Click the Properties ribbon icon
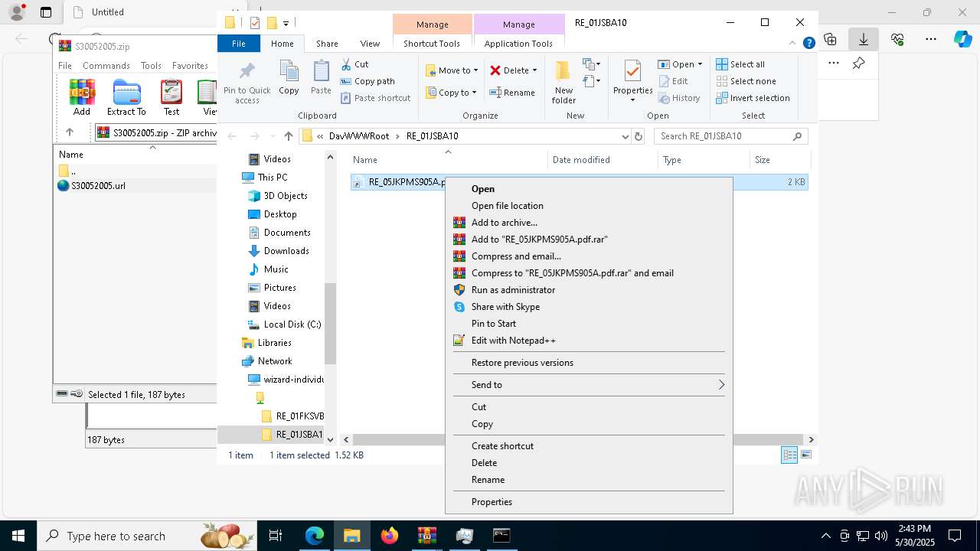Image resolution: width=980 pixels, height=551 pixels. pyautogui.click(x=632, y=72)
